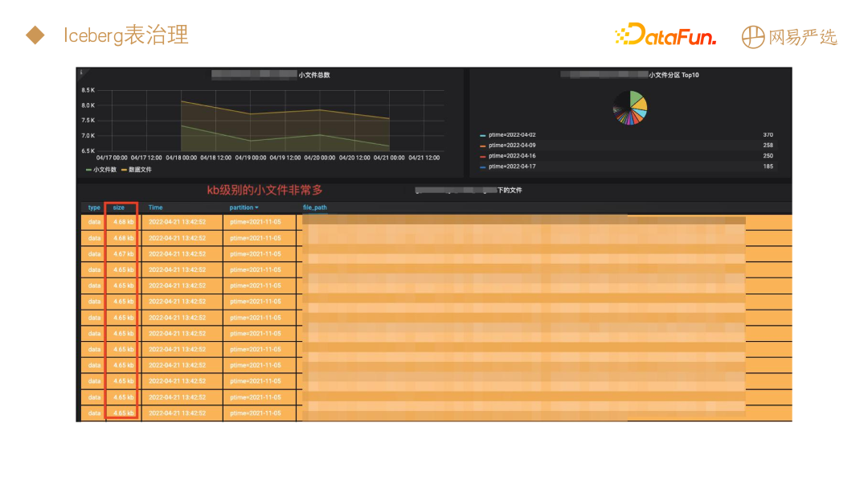Sort table by the type column header
The width and height of the screenshot is (868, 489).
pyautogui.click(x=94, y=208)
